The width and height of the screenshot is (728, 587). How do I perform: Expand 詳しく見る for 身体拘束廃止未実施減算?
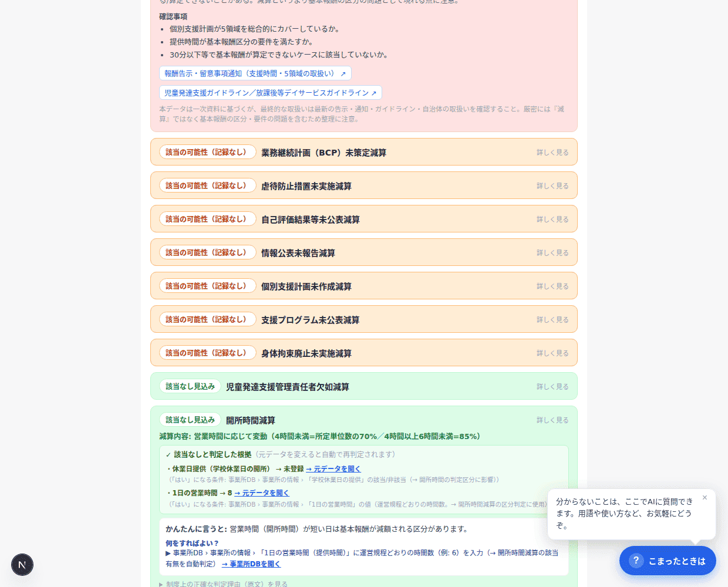(552, 353)
